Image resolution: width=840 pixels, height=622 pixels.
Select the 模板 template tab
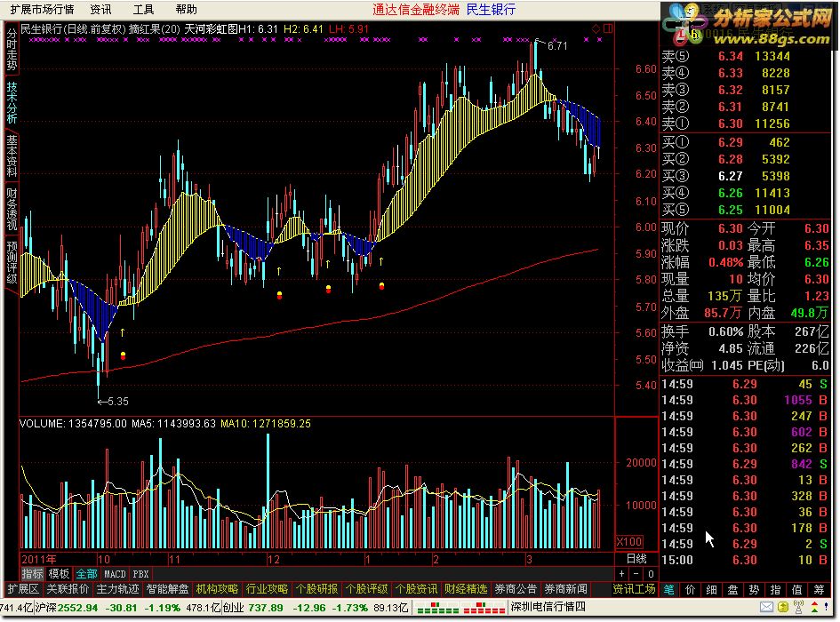[59, 574]
